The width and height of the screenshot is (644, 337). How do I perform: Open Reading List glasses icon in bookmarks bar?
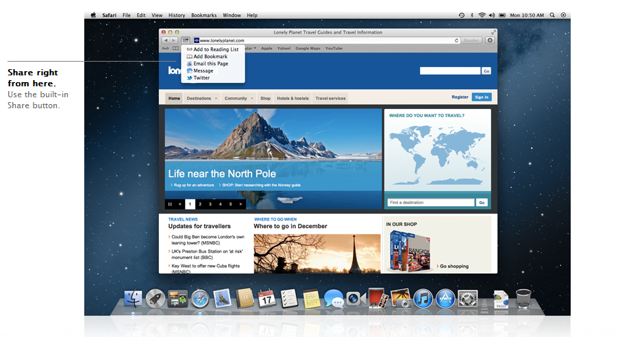165,49
